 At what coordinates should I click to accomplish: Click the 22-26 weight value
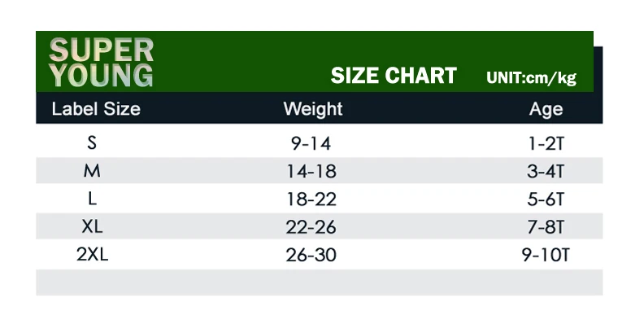coord(311,227)
